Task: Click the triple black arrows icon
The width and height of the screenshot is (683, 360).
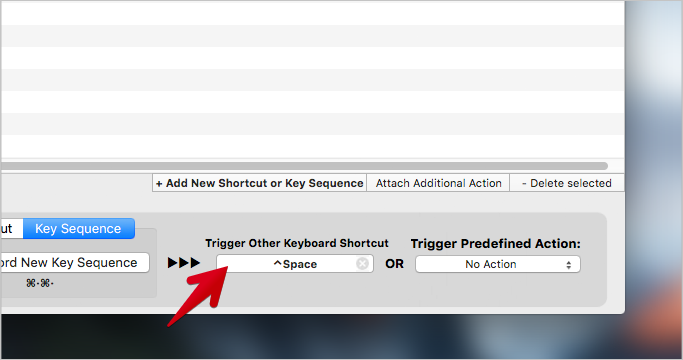Action: click(184, 263)
